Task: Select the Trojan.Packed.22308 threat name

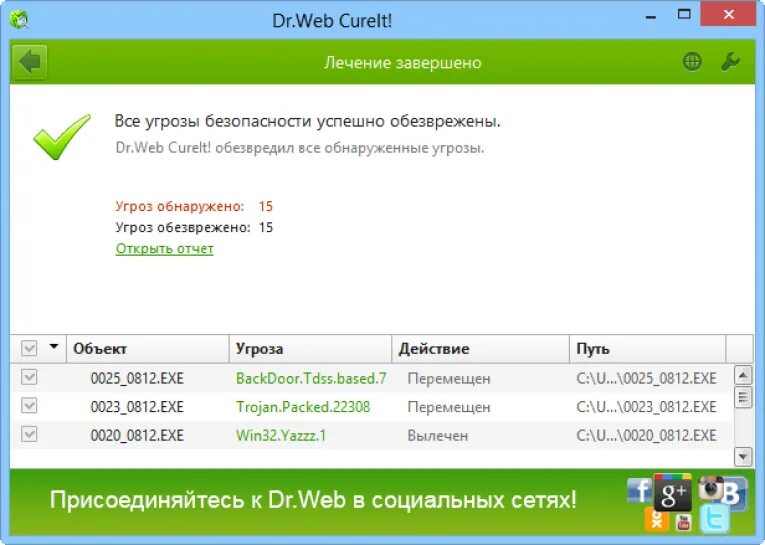Action: point(303,407)
